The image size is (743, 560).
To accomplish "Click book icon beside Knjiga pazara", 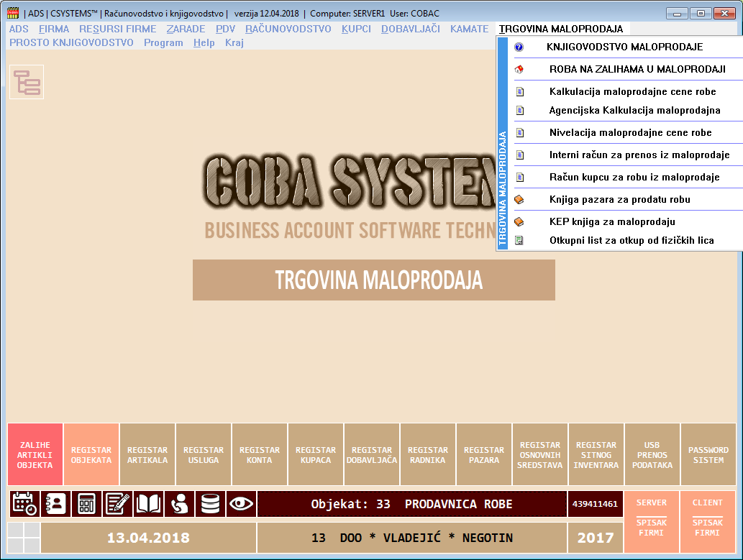I will point(519,199).
